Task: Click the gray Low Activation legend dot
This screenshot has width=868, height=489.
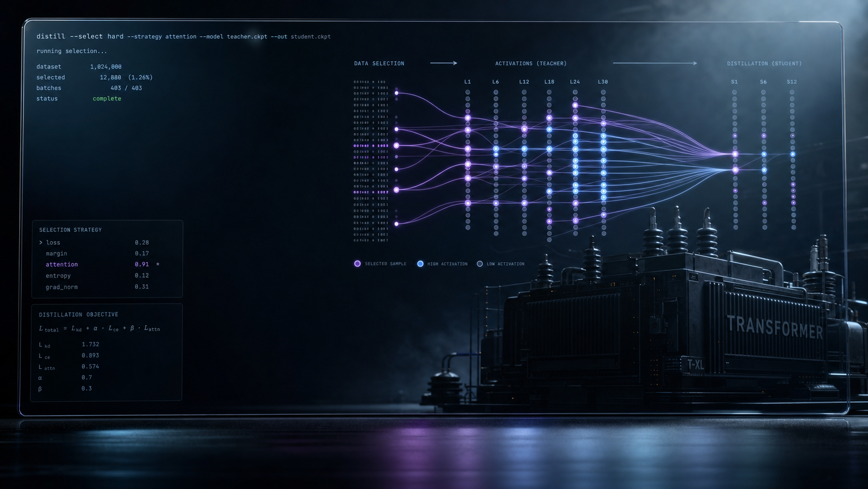Action: coord(480,263)
